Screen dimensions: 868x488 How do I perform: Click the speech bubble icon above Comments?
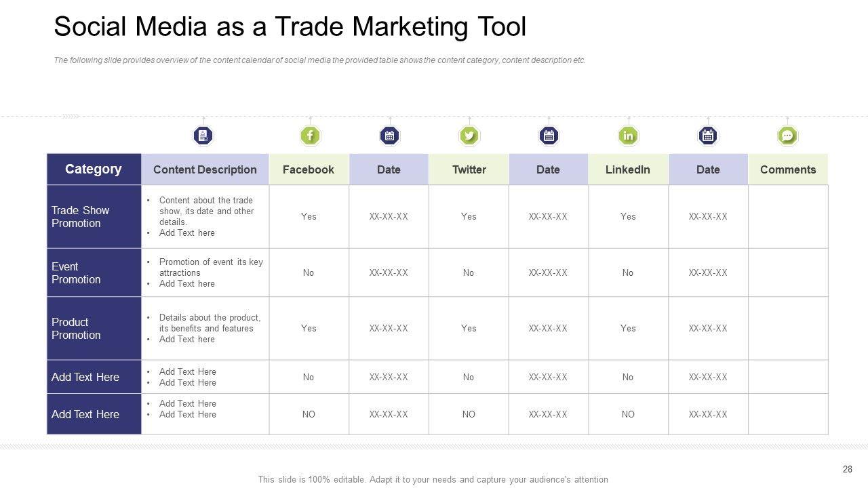coord(787,136)
